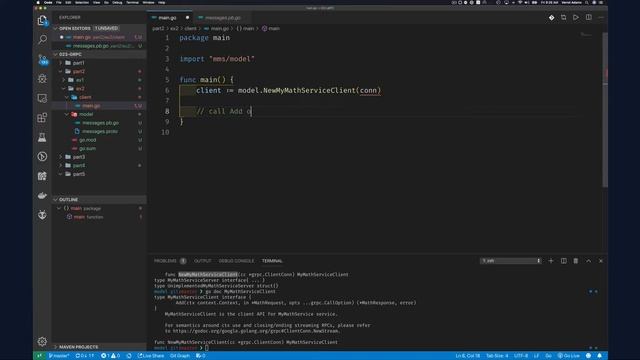
Task: Open the Explorer view in activity bar
Action: [42, 20]
